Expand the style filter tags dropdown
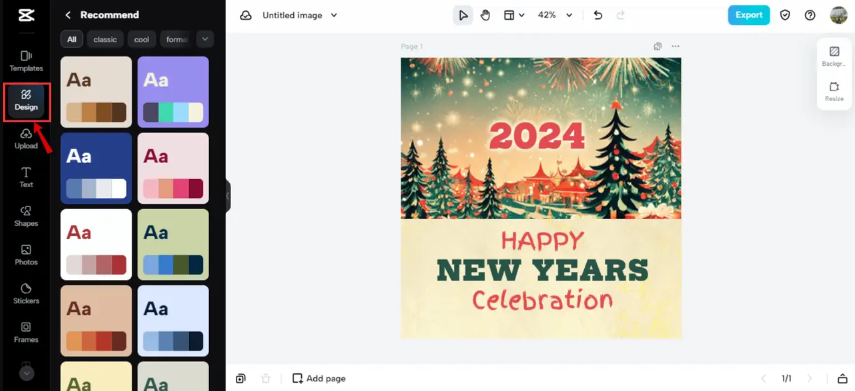The image size is (855, 391). point(205,39)
